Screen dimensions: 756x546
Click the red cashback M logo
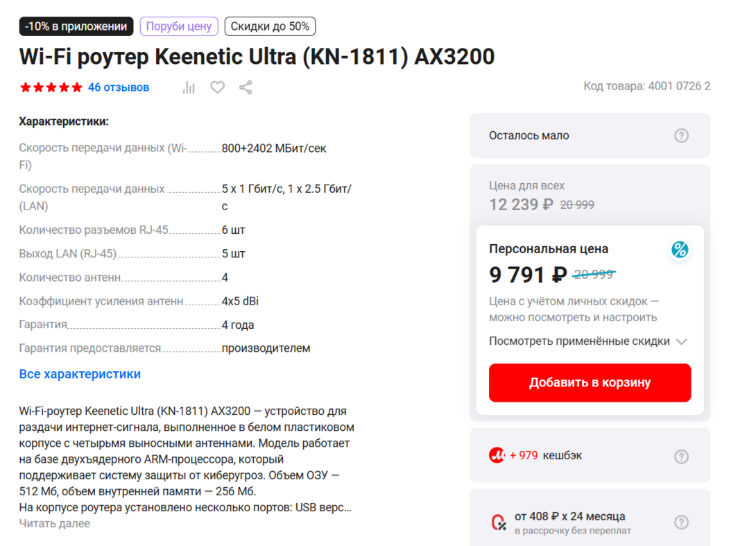pyautogui.click(x=497, y=456)
